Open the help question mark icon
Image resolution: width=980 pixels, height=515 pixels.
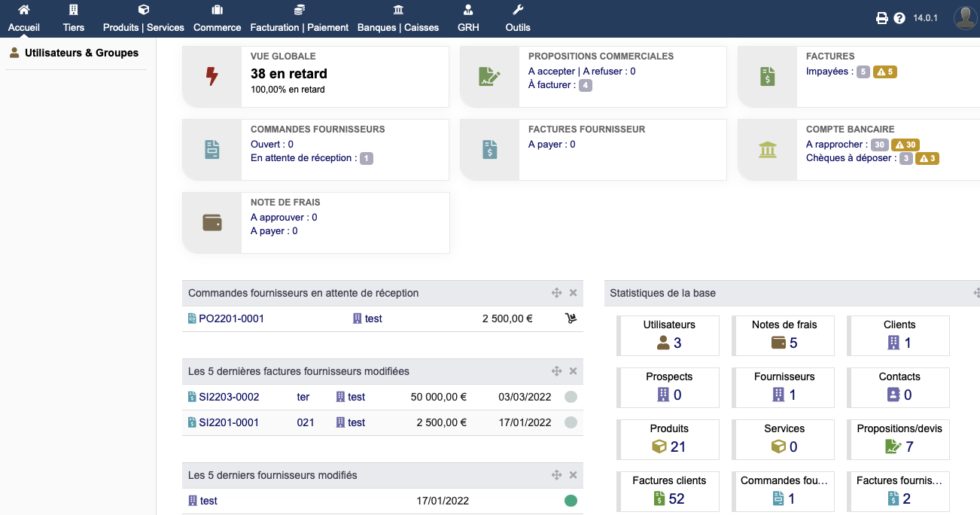[x=899, y=18]
